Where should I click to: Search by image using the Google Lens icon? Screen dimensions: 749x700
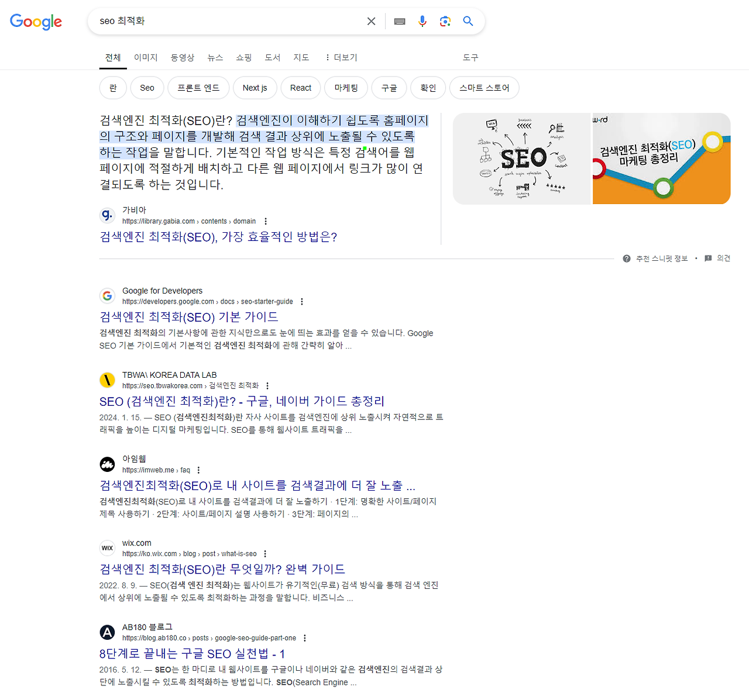[445, 21]
